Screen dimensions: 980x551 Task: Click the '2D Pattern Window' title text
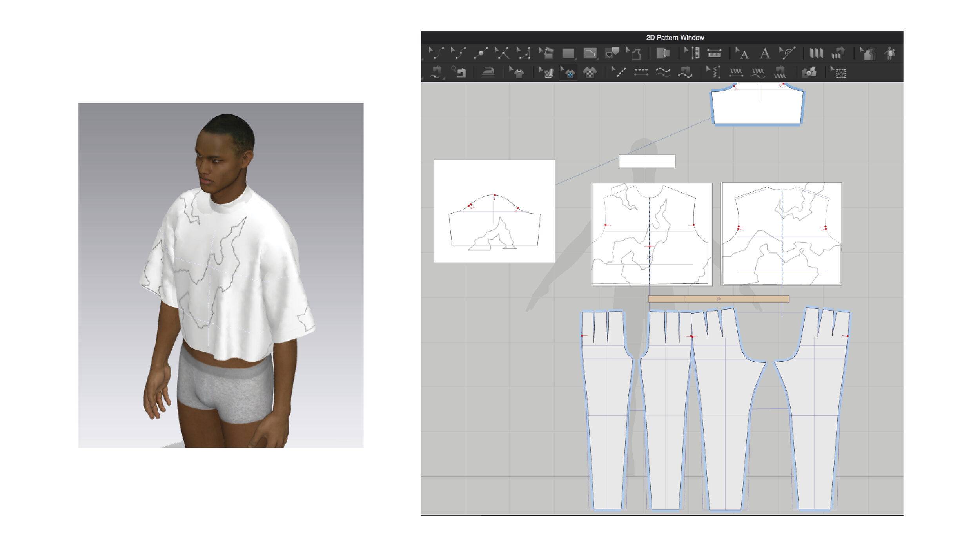[675, 38]
